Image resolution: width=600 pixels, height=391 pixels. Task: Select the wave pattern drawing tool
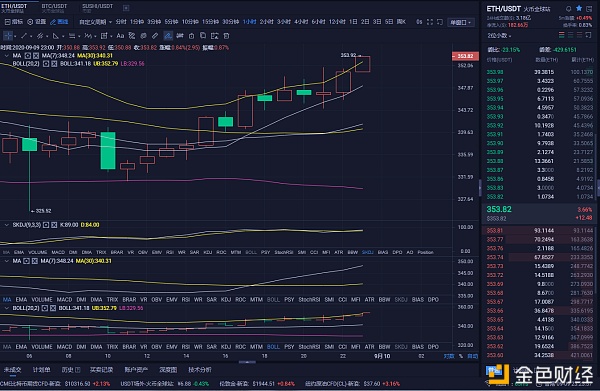click(x=88, y=36)
